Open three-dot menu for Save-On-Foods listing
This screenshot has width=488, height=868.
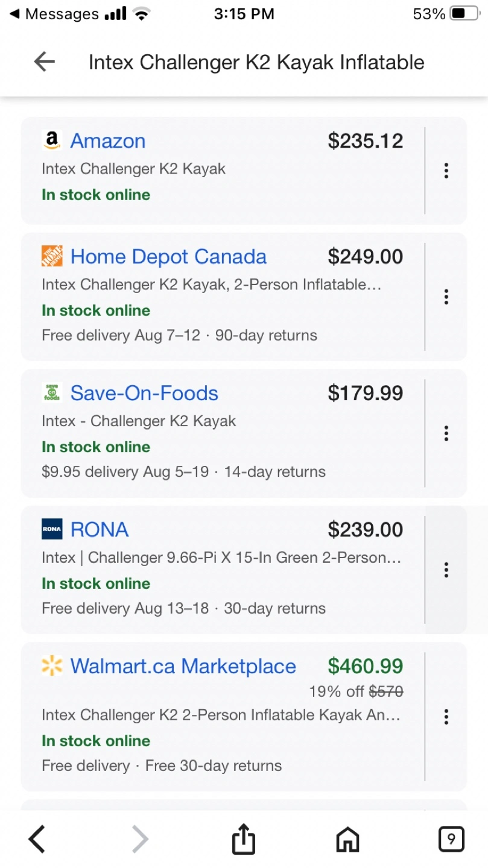[x=446, y=433]
